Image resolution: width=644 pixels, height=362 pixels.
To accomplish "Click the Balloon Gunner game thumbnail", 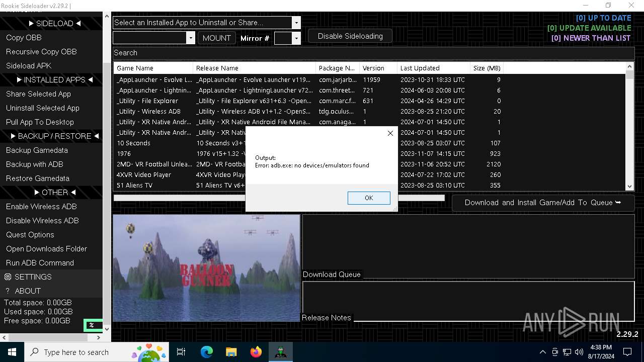I will coord(206,268).
